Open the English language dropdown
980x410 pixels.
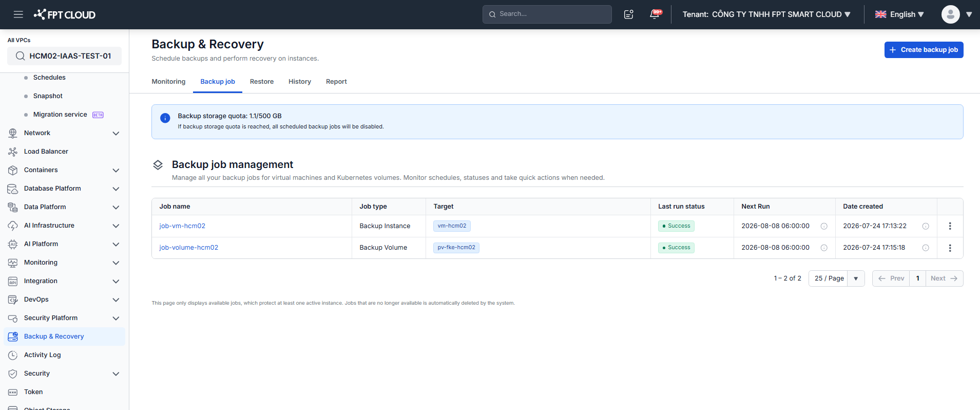(x=899, y=14)
